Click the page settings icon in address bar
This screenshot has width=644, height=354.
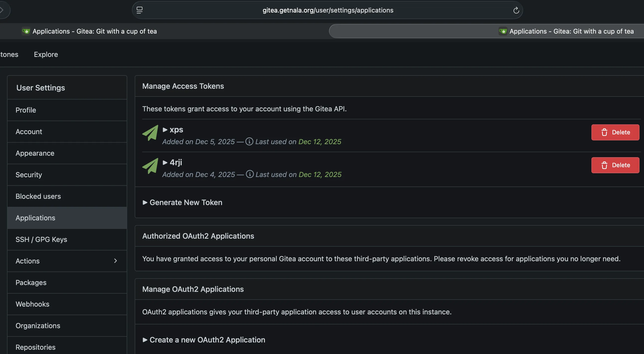(139, 10)
